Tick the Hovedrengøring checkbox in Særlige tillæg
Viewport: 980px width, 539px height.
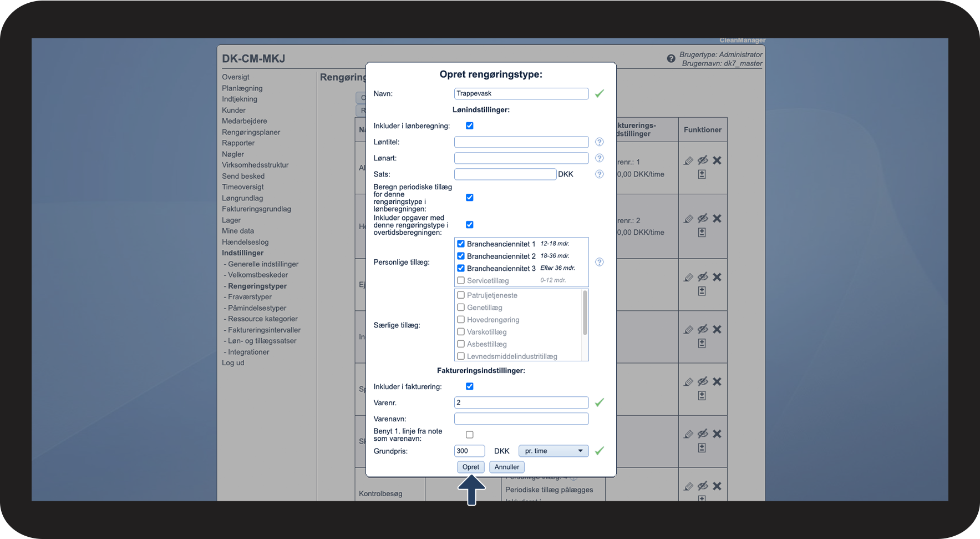461,320
